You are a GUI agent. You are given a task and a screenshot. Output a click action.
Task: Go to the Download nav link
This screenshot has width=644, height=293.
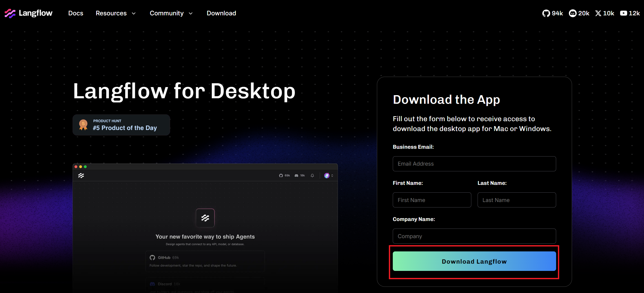(x=221, y=13)
